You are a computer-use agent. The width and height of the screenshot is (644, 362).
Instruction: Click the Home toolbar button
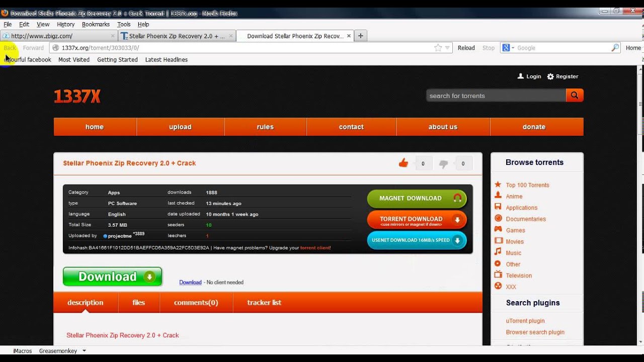coord(633,48)
